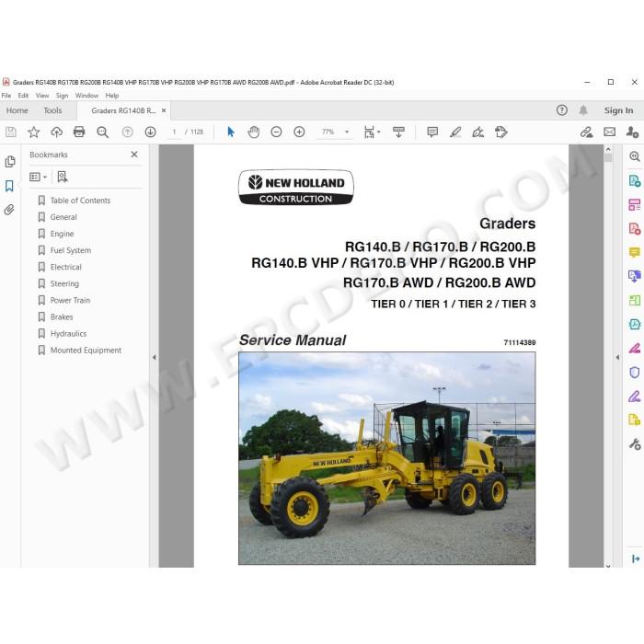Select the Graders RG140B document tab
Viewport: 644px width, 644px height.
123,110
